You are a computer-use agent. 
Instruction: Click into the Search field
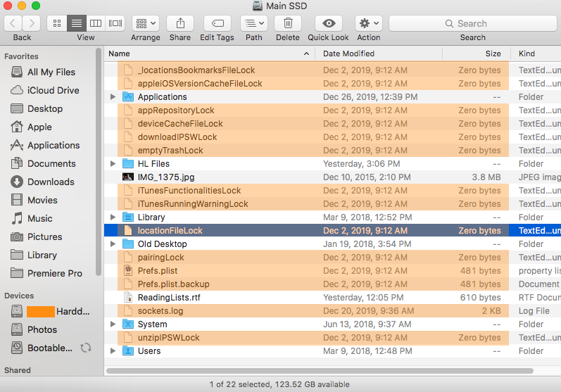472,24
